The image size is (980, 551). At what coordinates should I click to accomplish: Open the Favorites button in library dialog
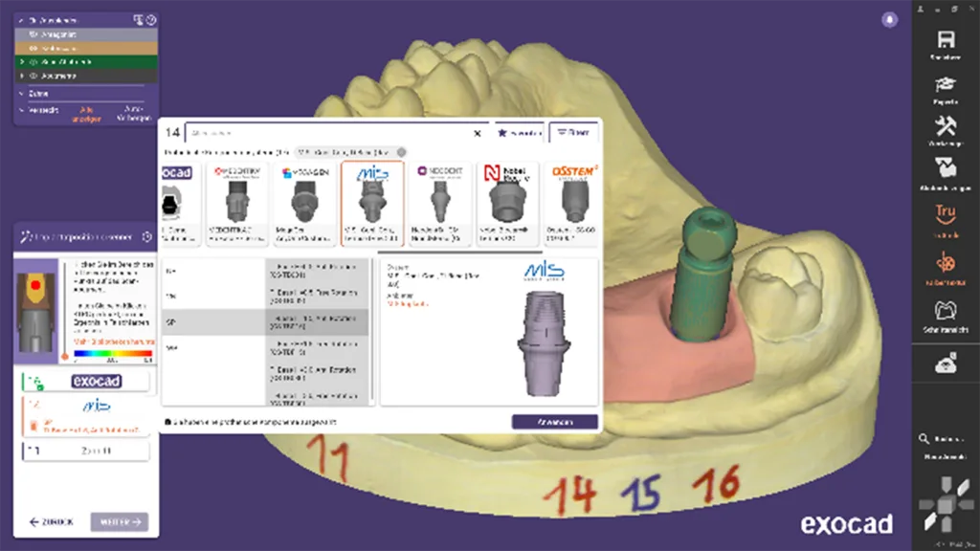[519, 132]
